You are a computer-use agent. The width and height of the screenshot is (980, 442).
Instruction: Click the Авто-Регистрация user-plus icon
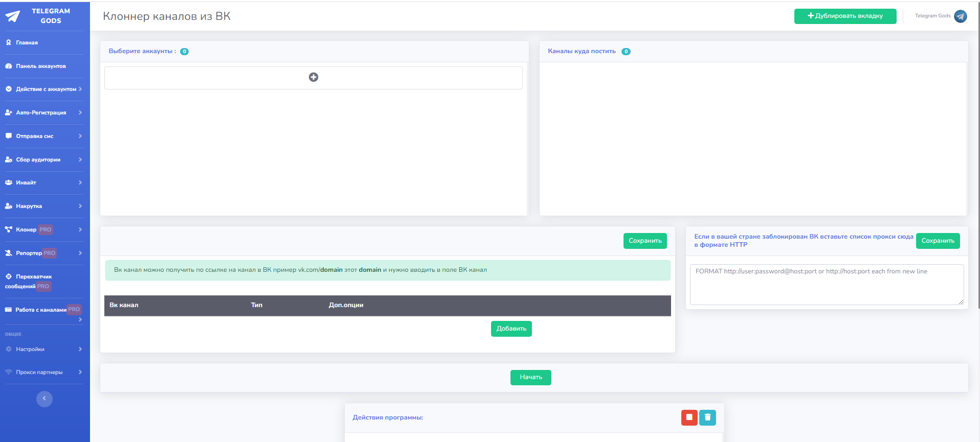[x=9, y=112]
